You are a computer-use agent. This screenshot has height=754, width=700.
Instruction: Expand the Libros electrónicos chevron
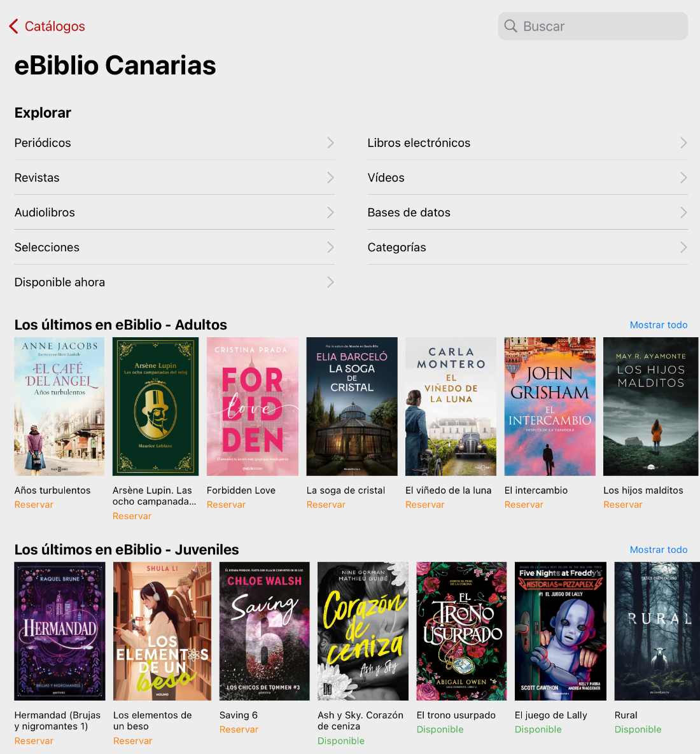[683, 143]
